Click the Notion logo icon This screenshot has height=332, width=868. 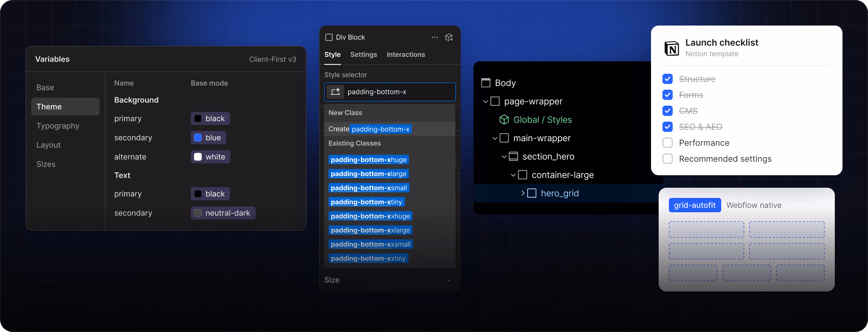[x=671, y=48]
